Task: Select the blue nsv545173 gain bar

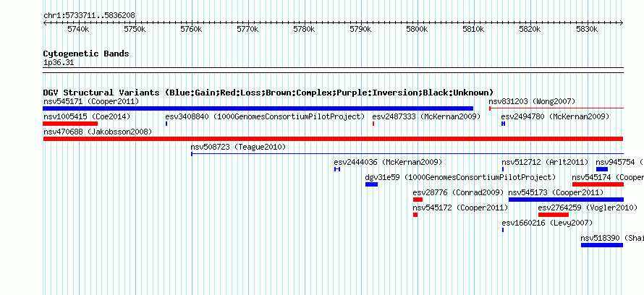Action: (566, 200)
